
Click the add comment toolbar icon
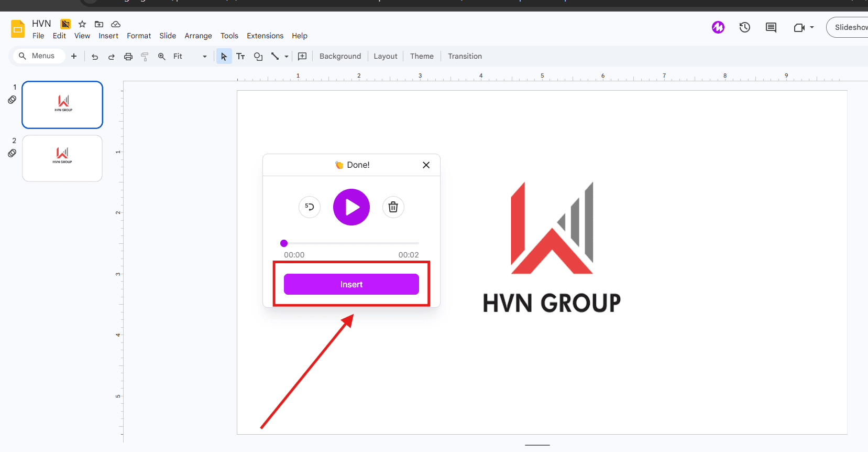pyautogui.click(x=302, y=56)
